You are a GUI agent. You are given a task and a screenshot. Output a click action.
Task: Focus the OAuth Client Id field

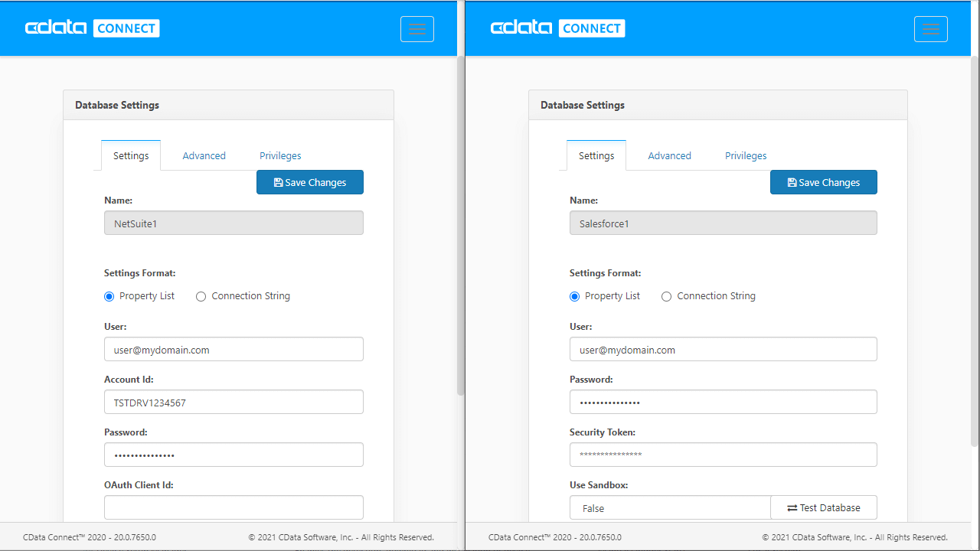pos(234,507)
